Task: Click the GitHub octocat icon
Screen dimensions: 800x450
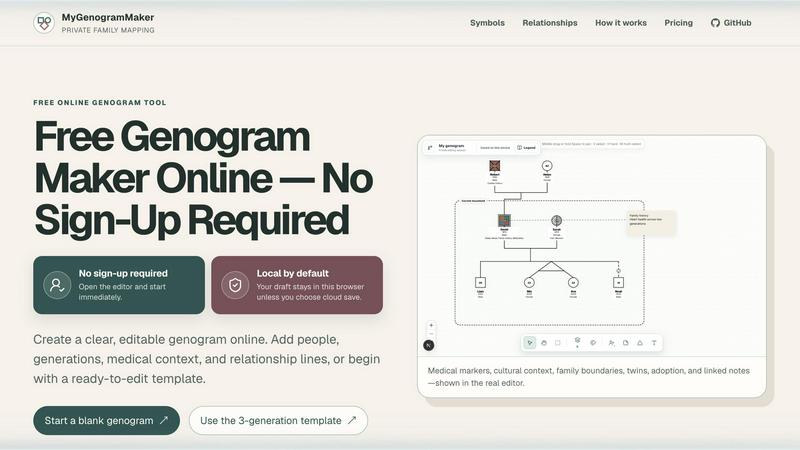Action: coord(715,23)
